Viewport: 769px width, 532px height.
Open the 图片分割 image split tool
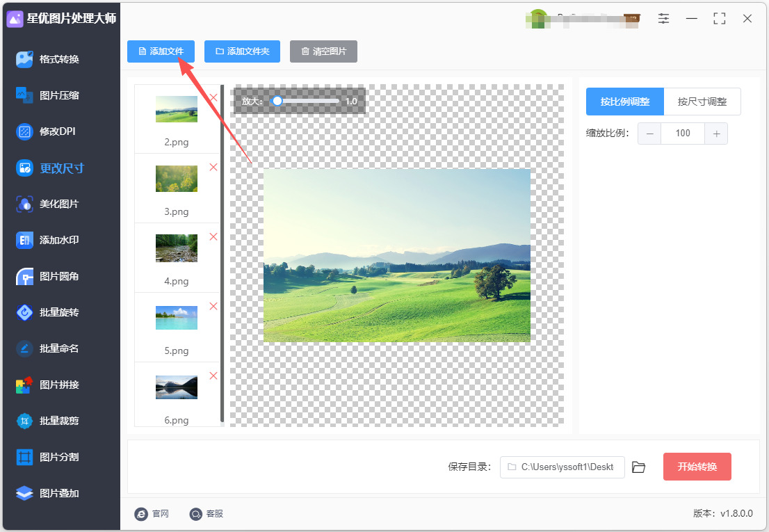coord(47,457)
